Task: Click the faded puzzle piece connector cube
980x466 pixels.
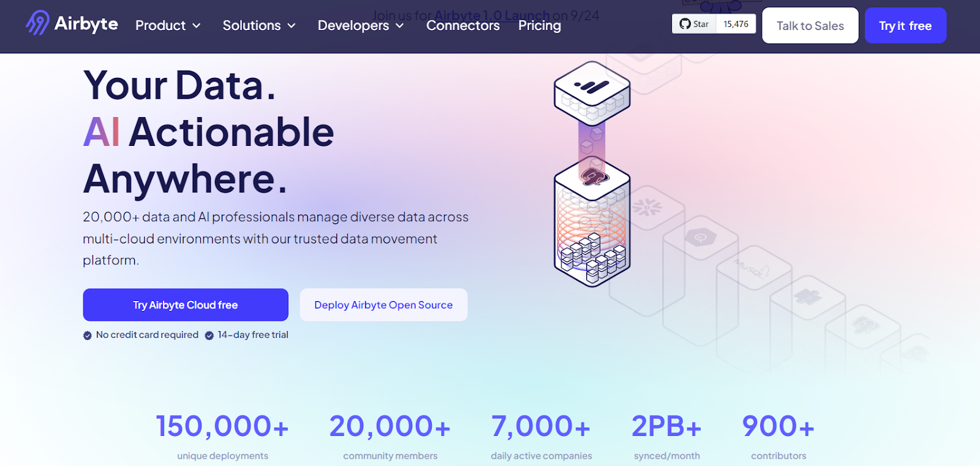Action: pos(807,298)
